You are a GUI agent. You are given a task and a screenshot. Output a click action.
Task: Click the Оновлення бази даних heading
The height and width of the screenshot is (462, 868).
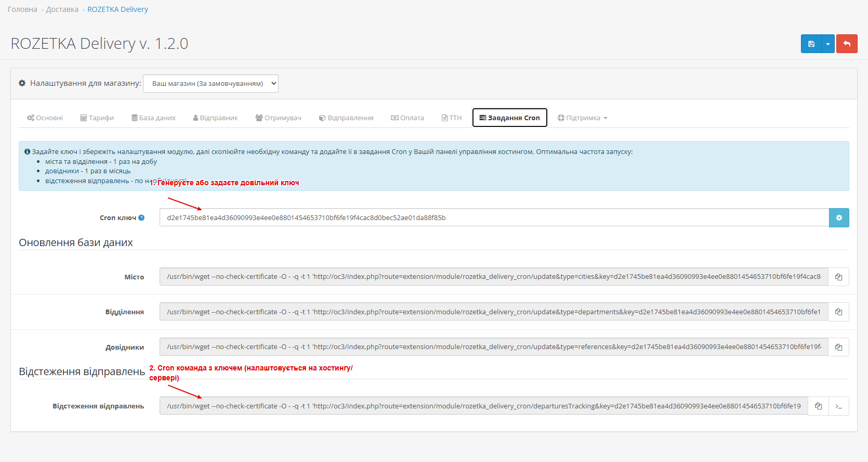pos(76,242)
